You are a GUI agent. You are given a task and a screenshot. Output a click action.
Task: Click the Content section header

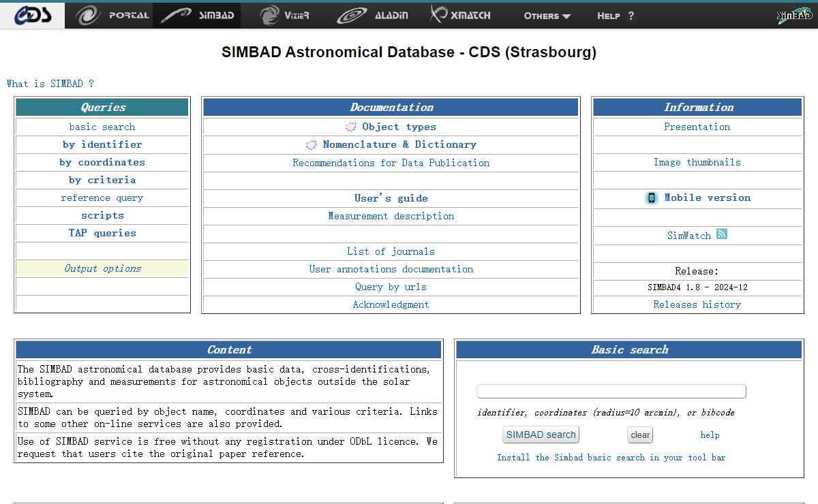[x=229, y=349]
